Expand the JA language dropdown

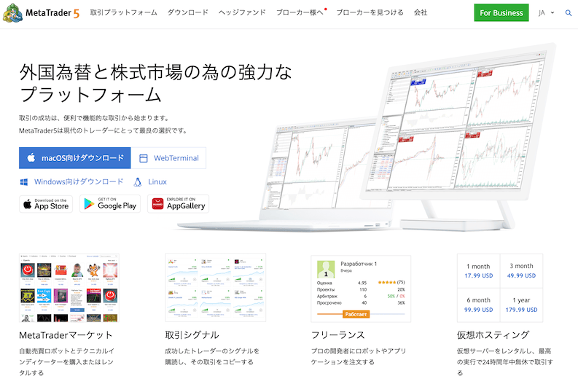click(547, 13)
